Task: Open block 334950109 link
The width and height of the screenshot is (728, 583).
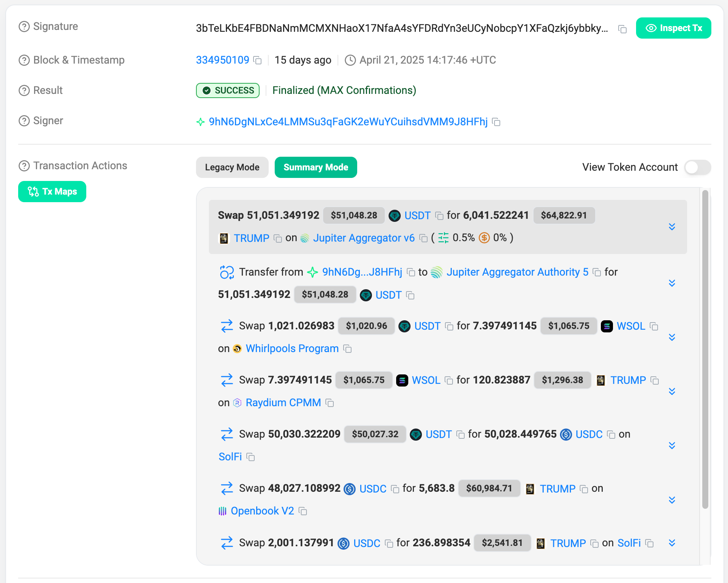Action: coord(222,60)
